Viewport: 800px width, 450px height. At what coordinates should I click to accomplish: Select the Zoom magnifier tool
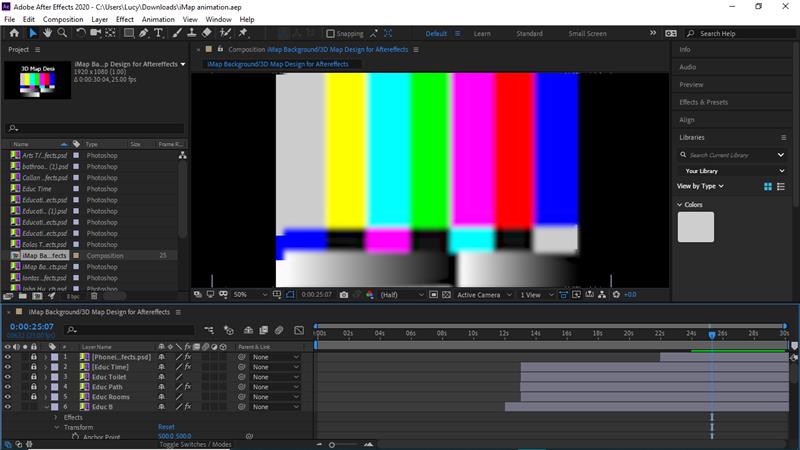point(63,33)
